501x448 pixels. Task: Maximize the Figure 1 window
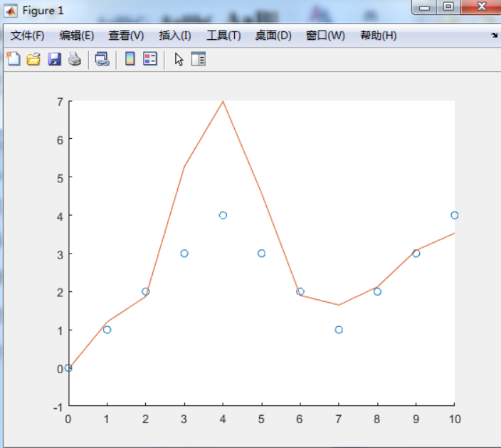[x=448, y=7]
